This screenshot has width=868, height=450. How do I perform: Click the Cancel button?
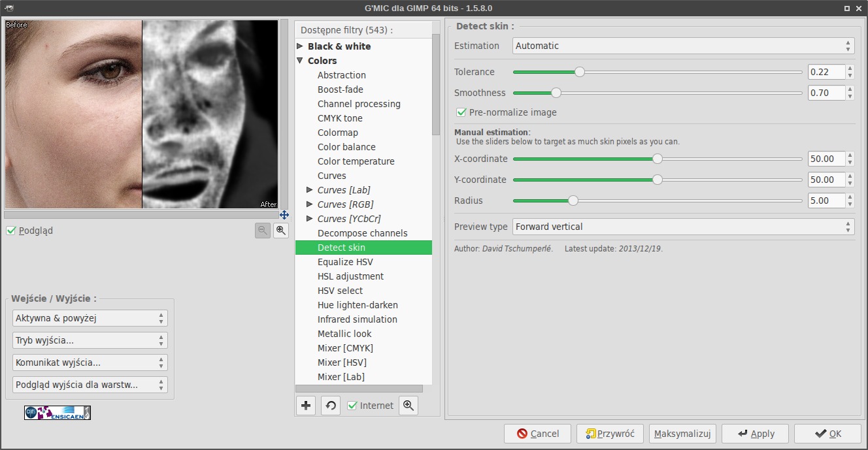click(x=537, y=434)
